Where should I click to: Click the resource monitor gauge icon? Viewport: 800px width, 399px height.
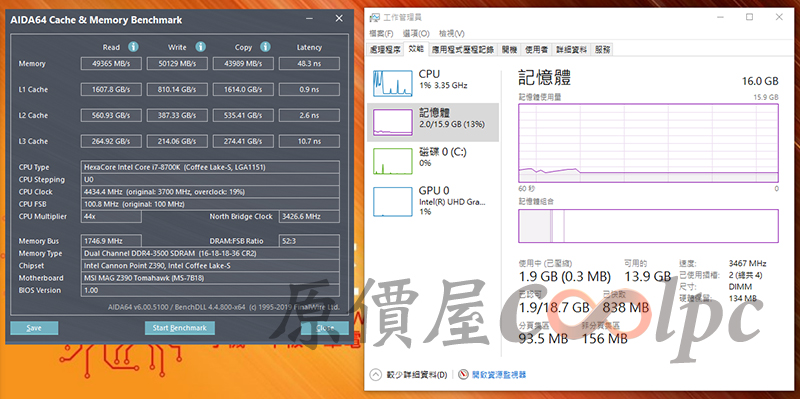(x=463, y=375)
